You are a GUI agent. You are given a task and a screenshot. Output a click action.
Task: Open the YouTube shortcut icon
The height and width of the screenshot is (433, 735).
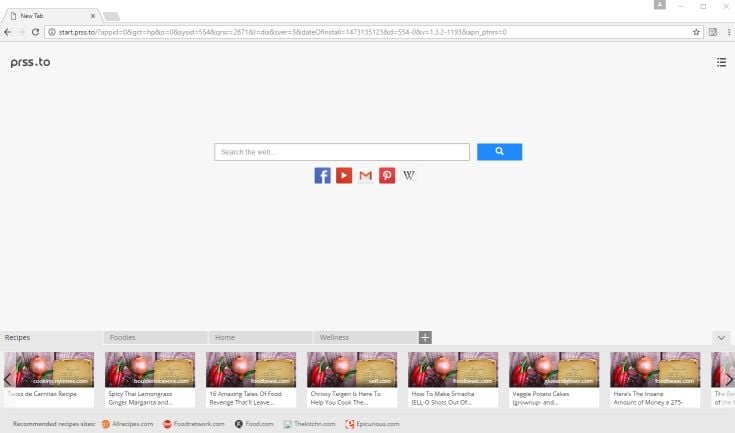pyautogui.click(x=344, y=175)
